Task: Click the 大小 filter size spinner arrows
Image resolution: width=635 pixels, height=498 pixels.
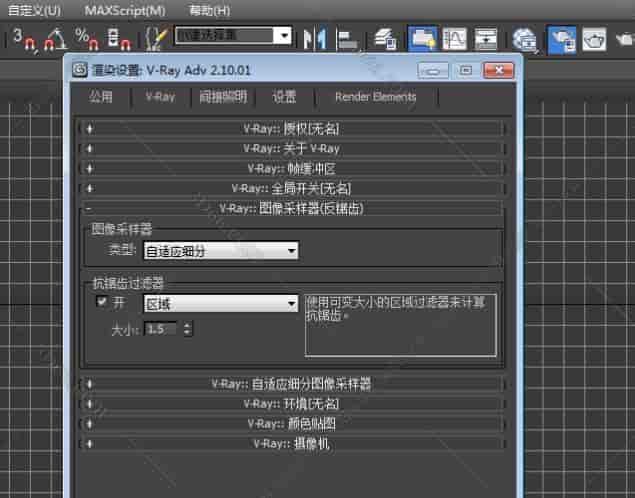Action: (x=188, y=328)
